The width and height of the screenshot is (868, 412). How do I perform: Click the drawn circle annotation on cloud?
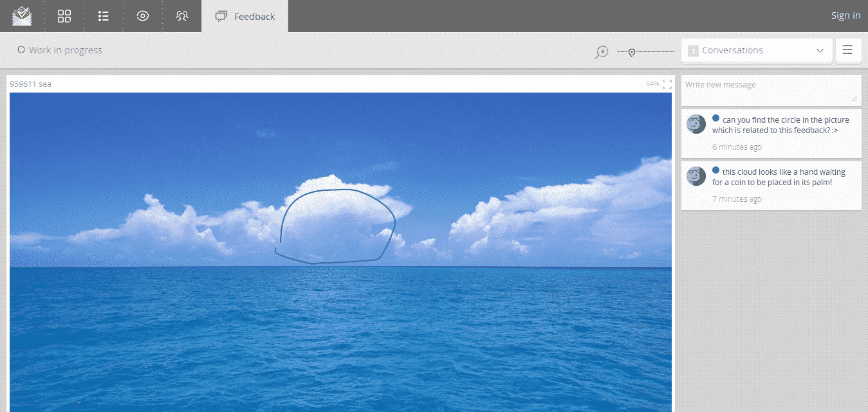[394, 222]
